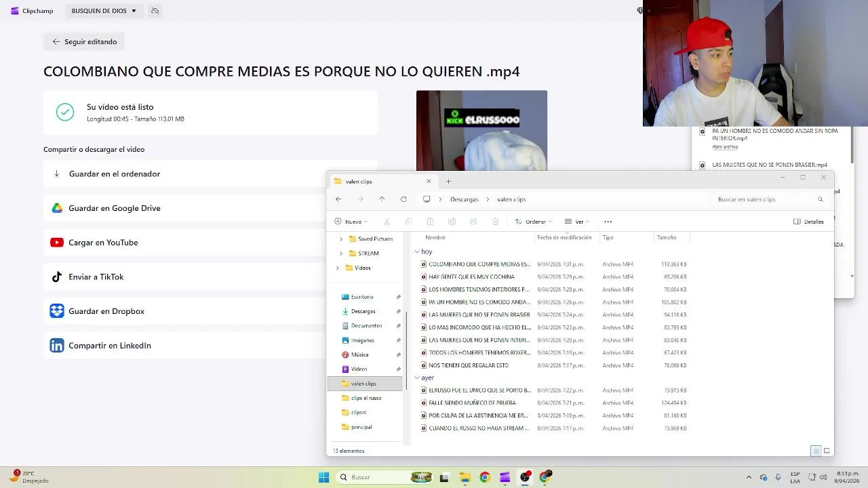Open the BUSQUEN DE DIOS project dropdown
This screenshot has width=868, height=488.
coord(104,11)
